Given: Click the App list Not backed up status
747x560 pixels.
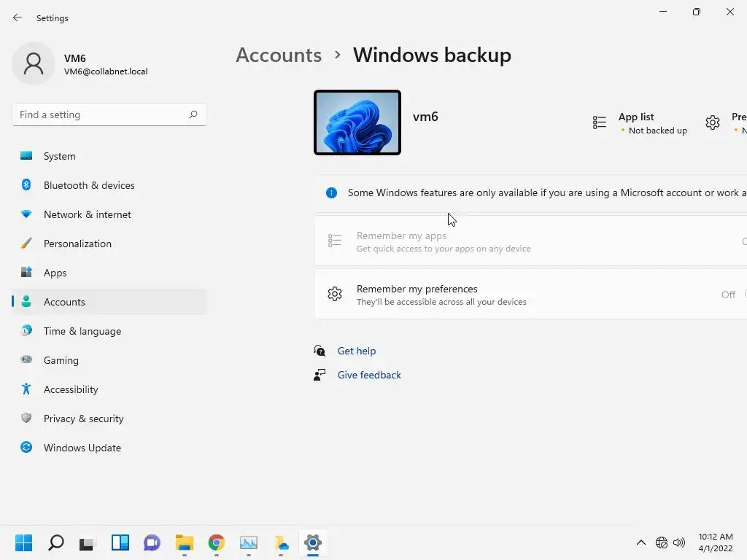Looking at the screenshot, I should 657,131.
